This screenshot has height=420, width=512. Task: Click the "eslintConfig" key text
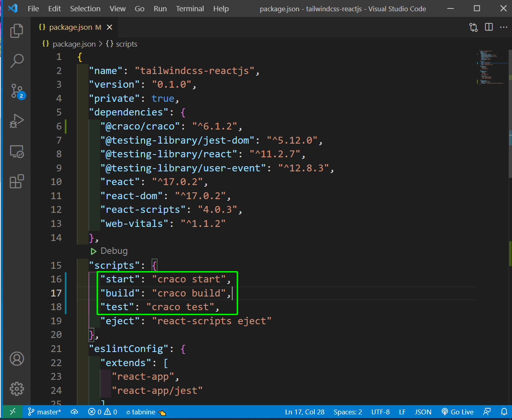(129, 349)
